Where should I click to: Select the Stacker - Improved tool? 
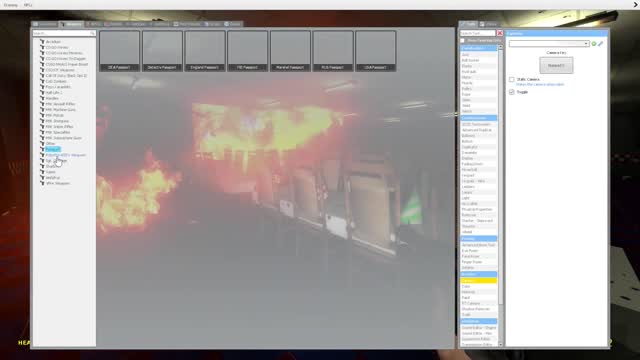pos(479,221)
